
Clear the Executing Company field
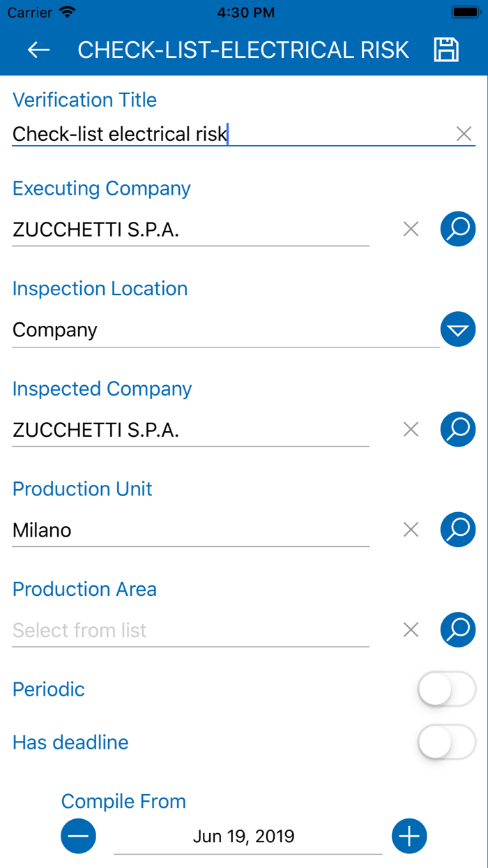point(411,229)
